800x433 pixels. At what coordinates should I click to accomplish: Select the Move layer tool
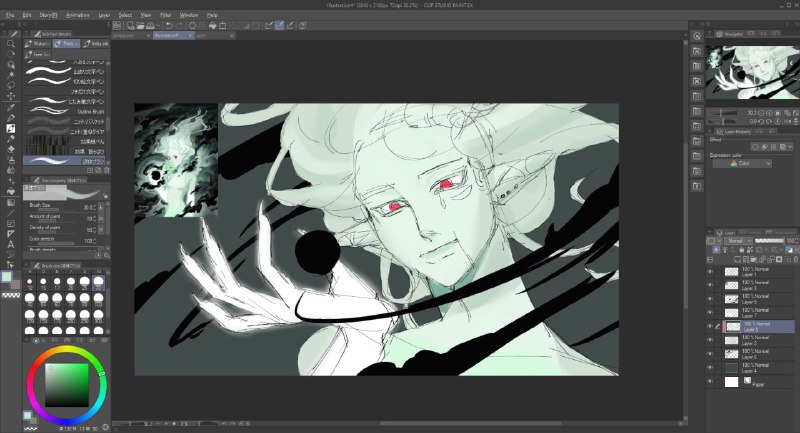click(x=11, y=96)
